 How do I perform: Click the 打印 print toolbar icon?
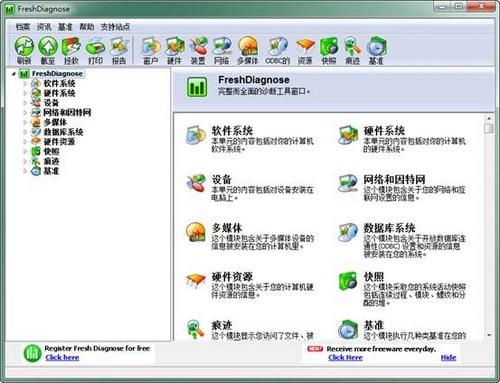pos(95,46)
